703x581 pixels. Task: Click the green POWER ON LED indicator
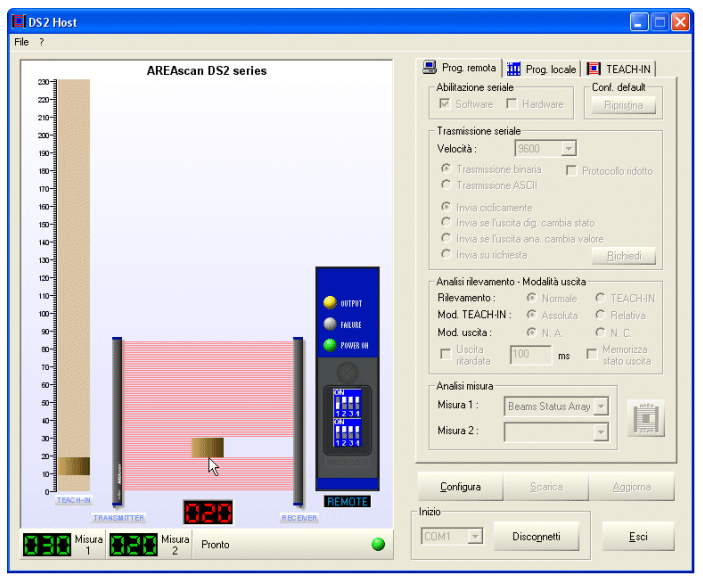pyautogui.click(x=330, y=345)
